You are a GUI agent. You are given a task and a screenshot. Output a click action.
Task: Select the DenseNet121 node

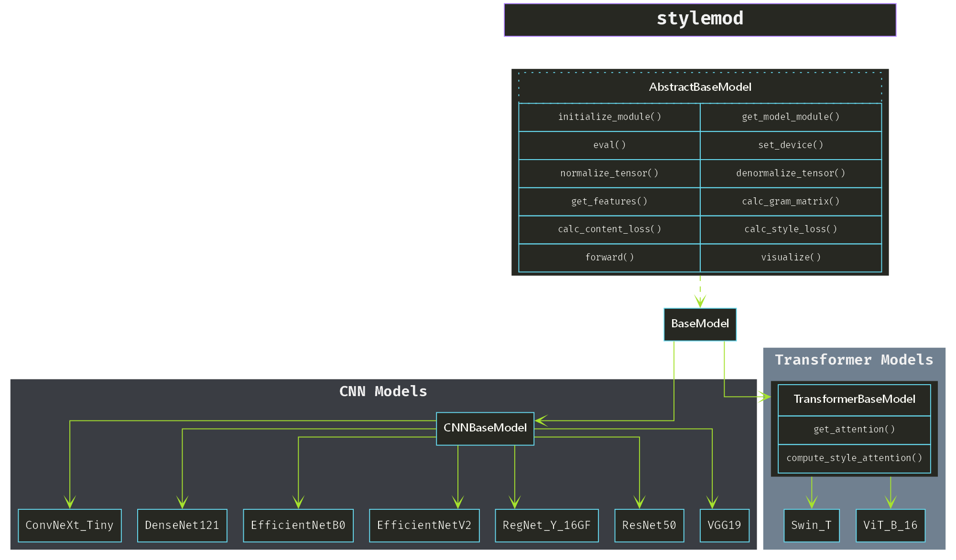point(182,526)
